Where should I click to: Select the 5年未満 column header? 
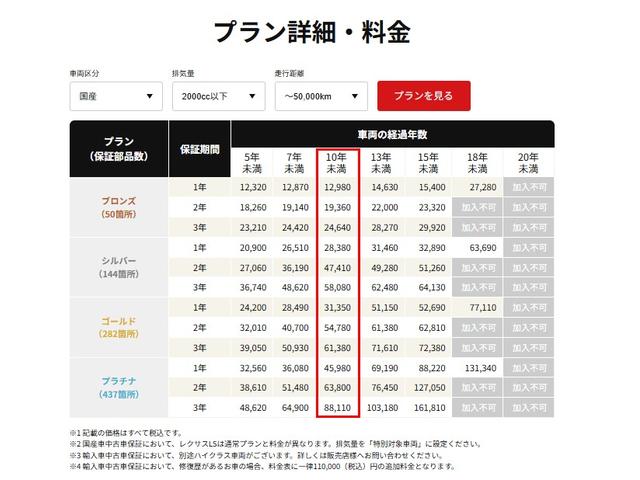pyautogui.click(x=253, y=163)
